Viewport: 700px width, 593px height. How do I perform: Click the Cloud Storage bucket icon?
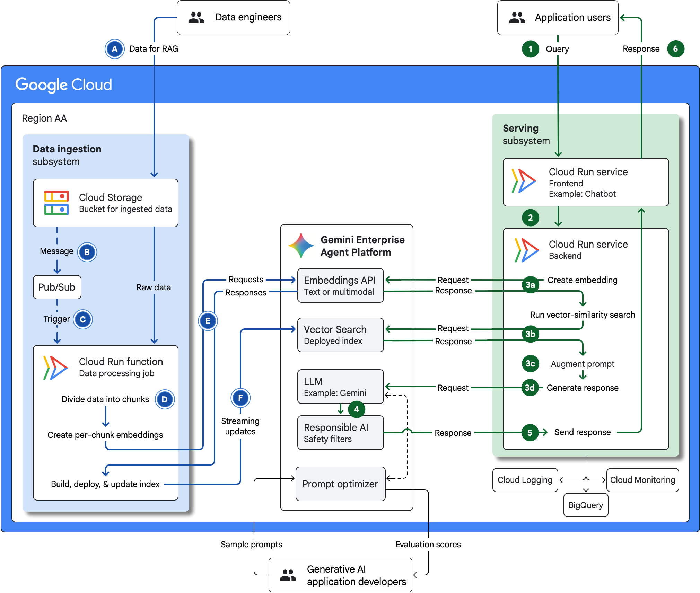pos(56,203)
